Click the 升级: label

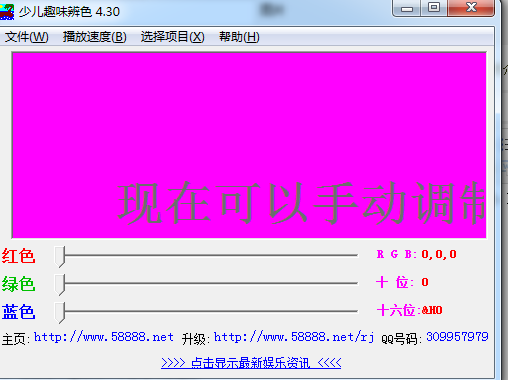point(196,339)
